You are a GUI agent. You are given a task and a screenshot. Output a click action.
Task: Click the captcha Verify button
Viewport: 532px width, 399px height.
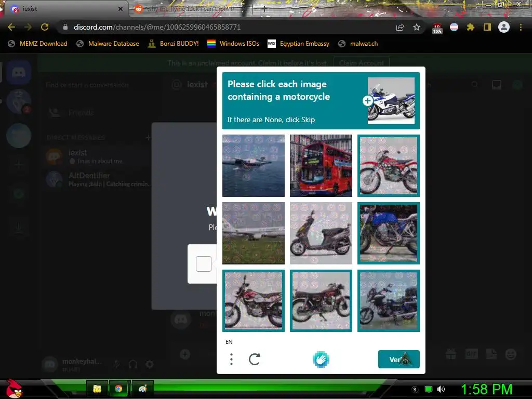399,360
